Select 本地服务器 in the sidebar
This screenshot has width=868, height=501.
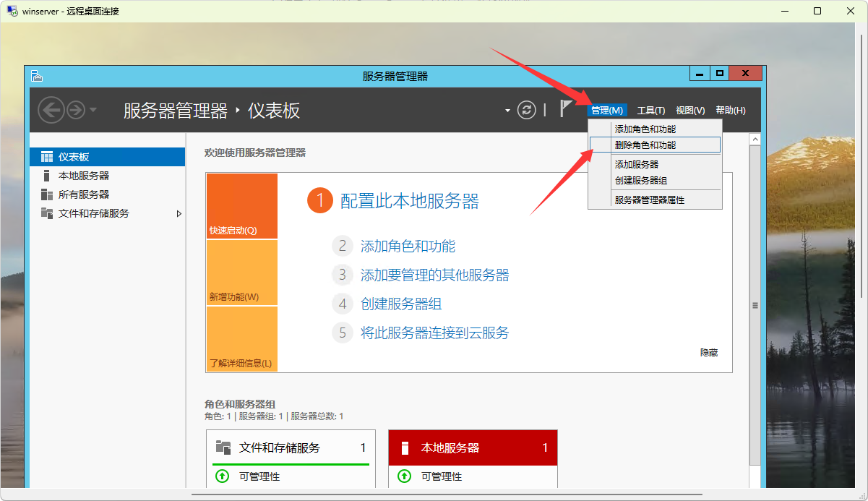(83, 176)
